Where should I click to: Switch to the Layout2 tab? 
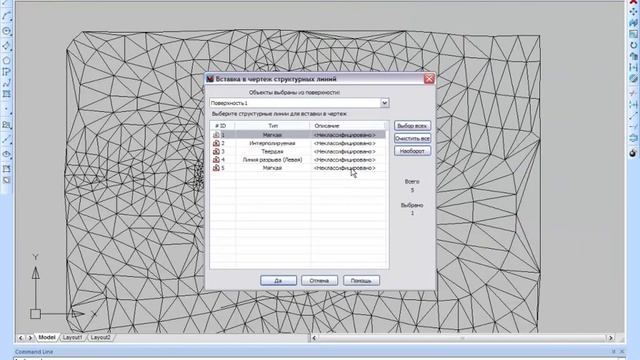point(100,338)
